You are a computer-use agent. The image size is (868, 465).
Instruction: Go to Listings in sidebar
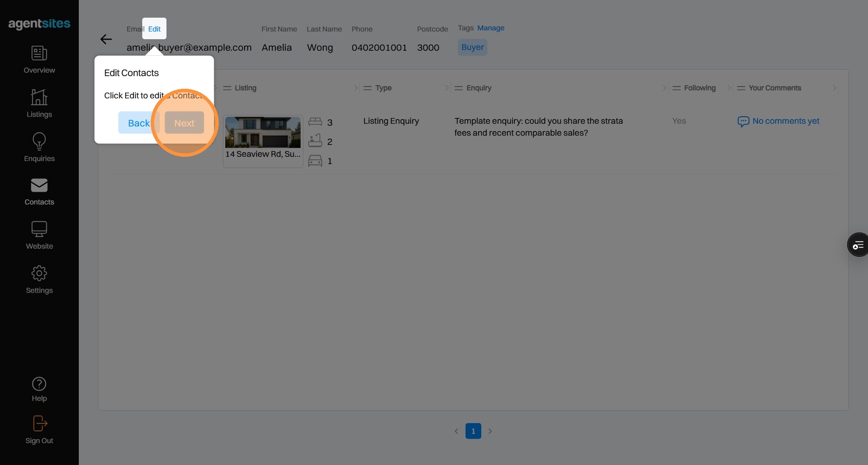pos(39,97)
